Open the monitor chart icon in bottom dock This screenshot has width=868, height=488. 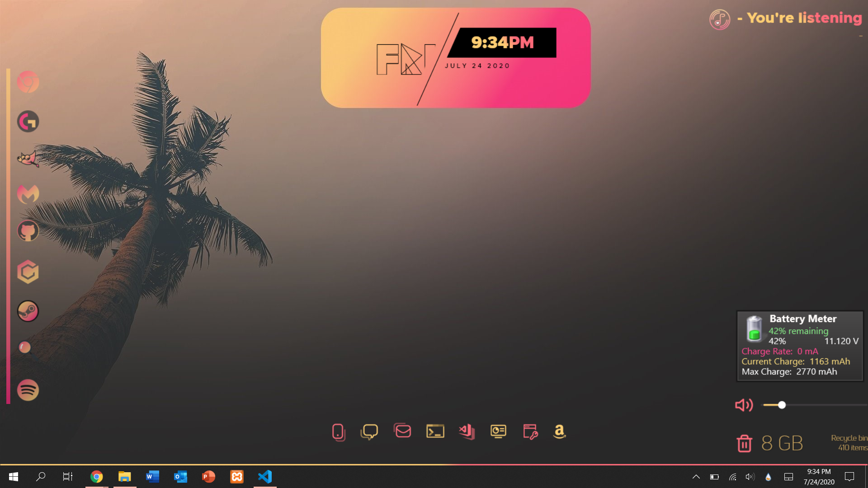[x=499, y=432]
